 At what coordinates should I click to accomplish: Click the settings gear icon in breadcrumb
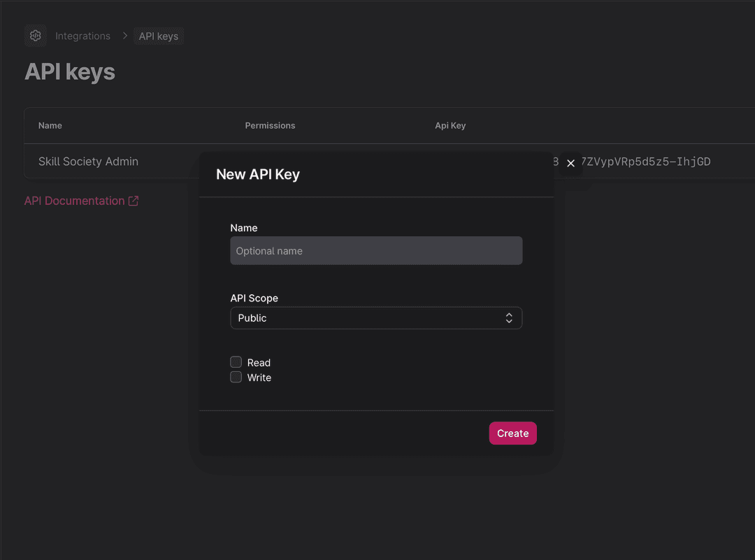pos(36,36)
